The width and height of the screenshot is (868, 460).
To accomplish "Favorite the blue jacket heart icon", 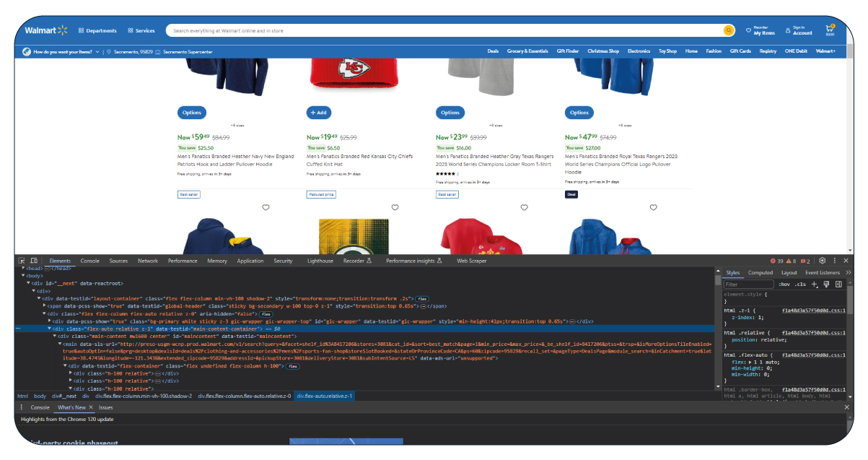I will click(x=653, y=207).
